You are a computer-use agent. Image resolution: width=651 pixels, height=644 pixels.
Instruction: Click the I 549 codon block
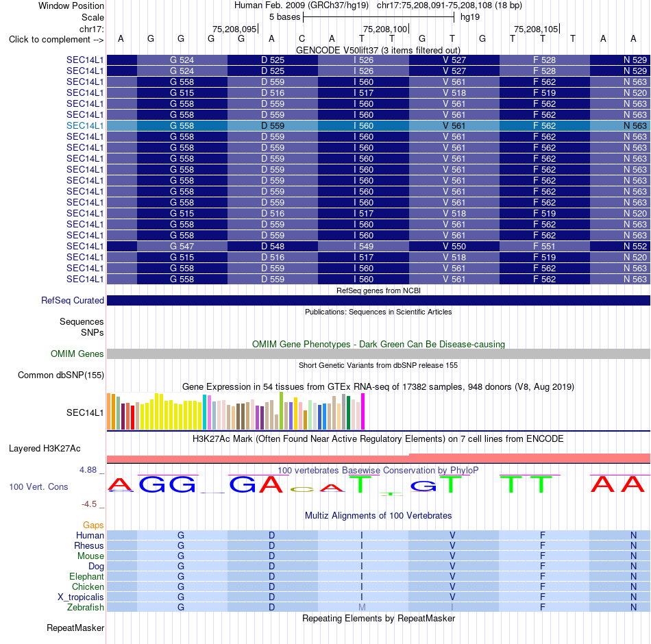pos(363,246)
